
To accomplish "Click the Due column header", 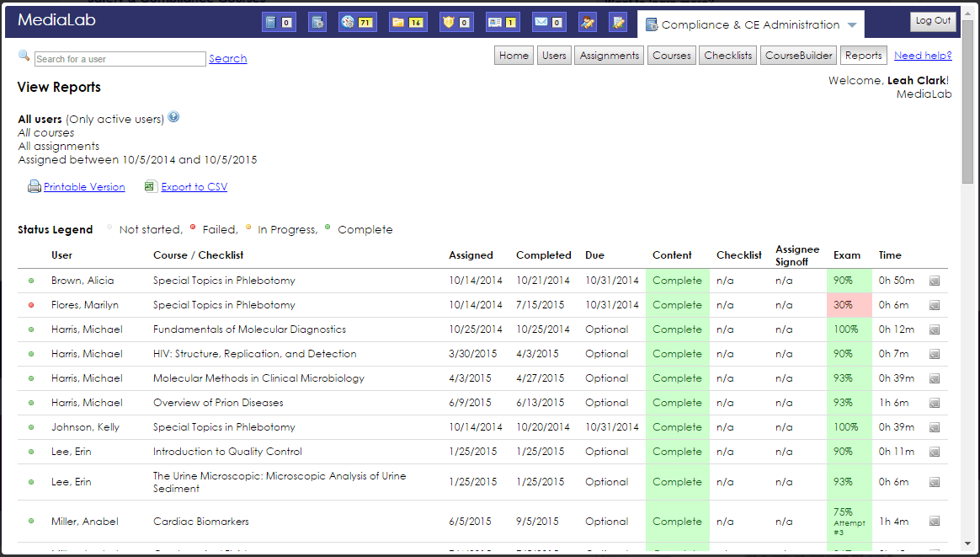I will pyautogui.click(x=595, y=255).
